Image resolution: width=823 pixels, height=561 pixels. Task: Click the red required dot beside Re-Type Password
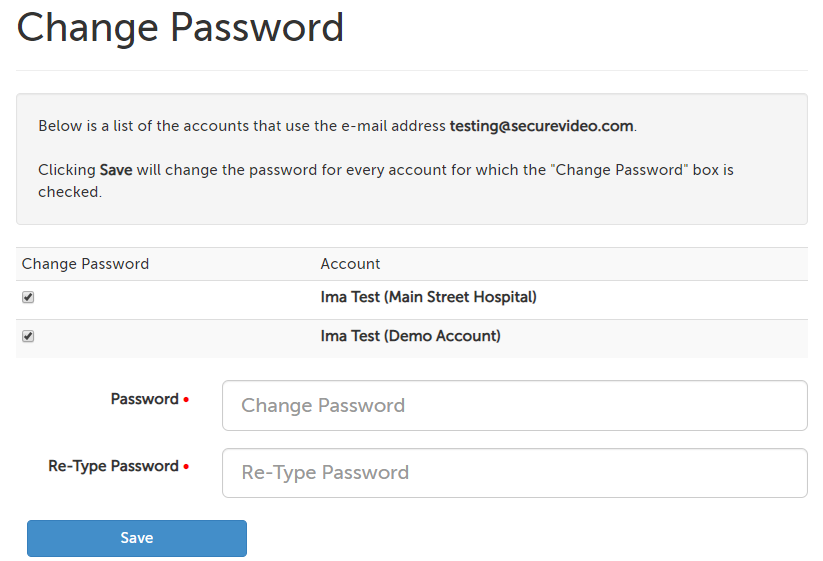[186, 467]
